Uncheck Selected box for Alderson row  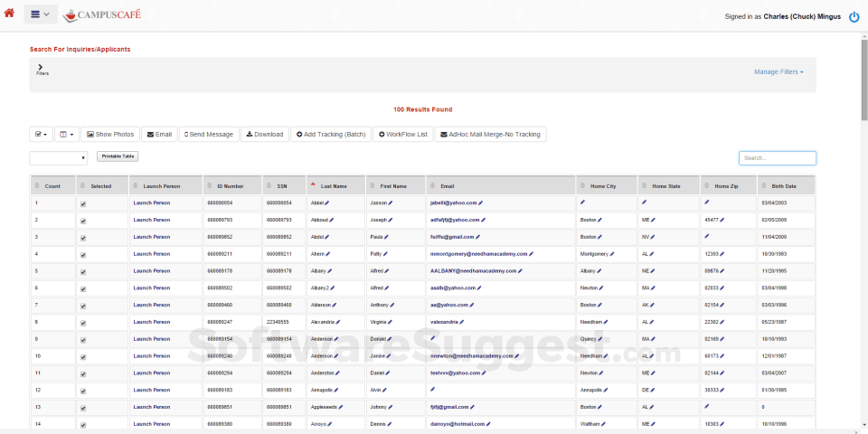pos(83,307)
